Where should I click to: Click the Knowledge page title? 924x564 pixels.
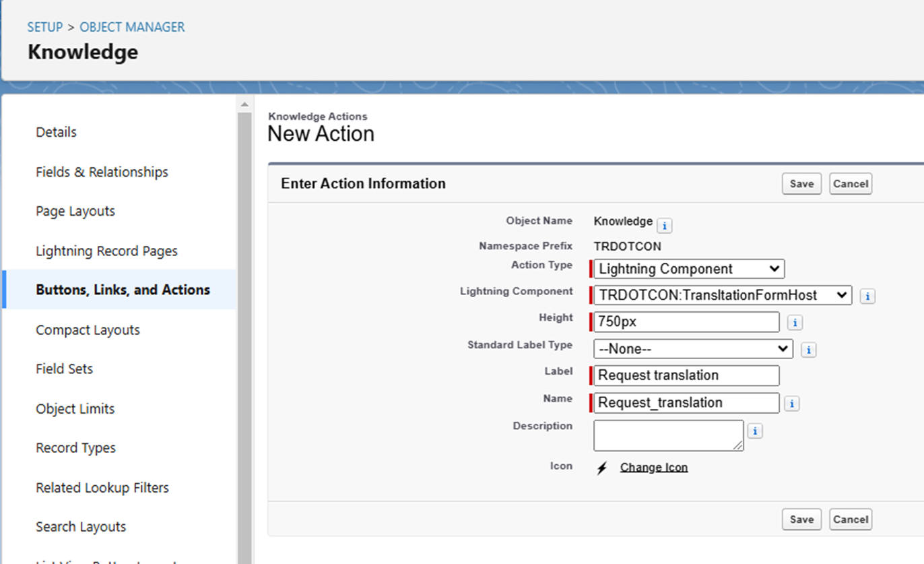coord(83,52)
